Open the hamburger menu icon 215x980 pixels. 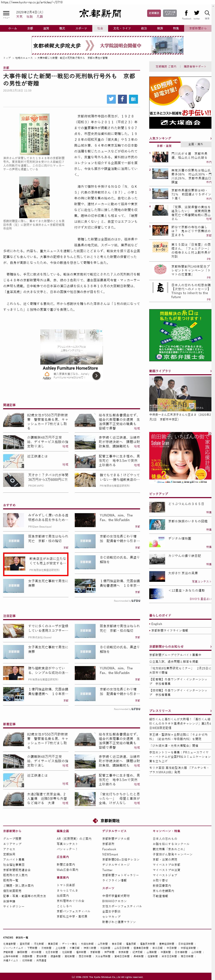click(x=6, y=13)
